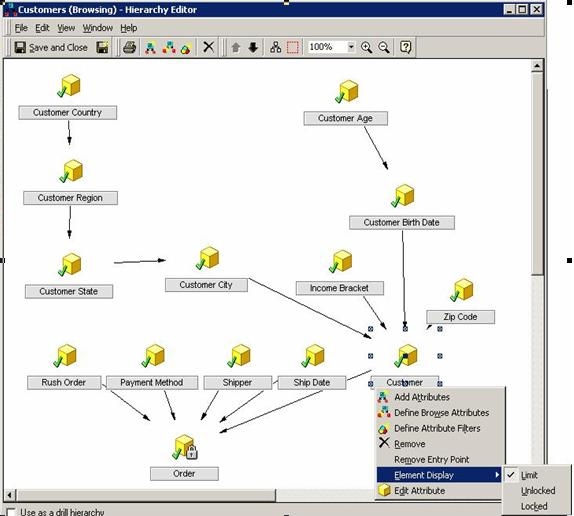Select the locked Order attribute cube icon

click(x=185, y=447)
